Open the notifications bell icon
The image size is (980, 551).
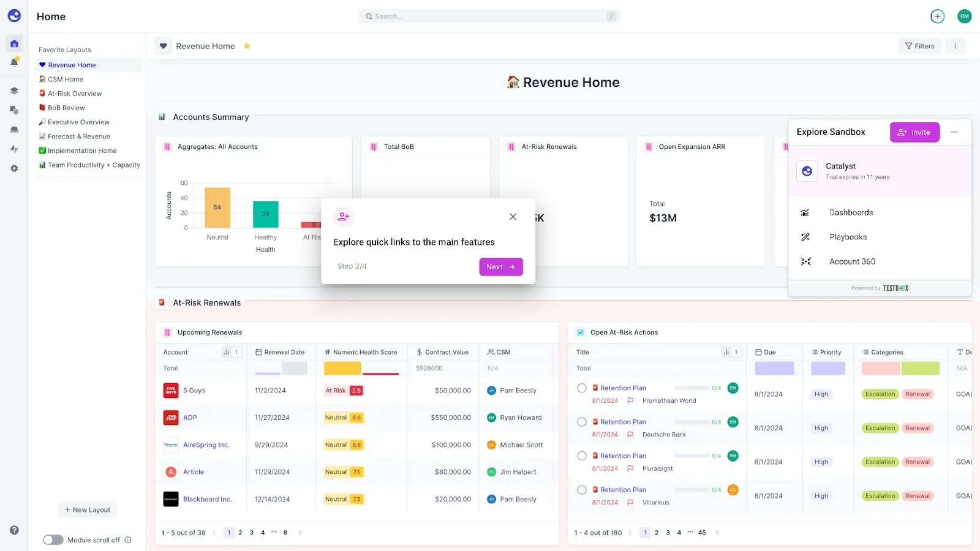[x=14, y=62]
